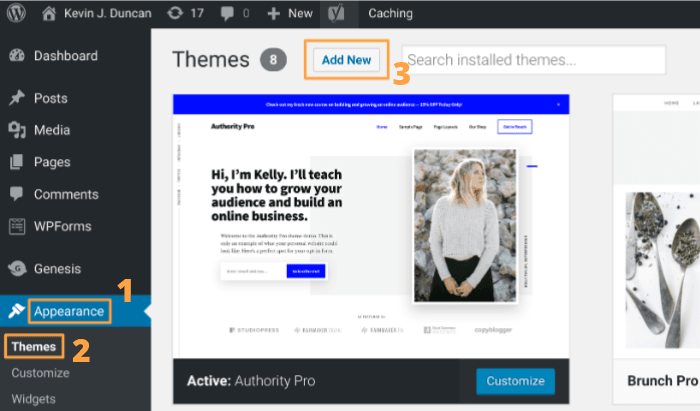Open the Widgets submenu link
700x411 pixels.
(x=36, y=399)
